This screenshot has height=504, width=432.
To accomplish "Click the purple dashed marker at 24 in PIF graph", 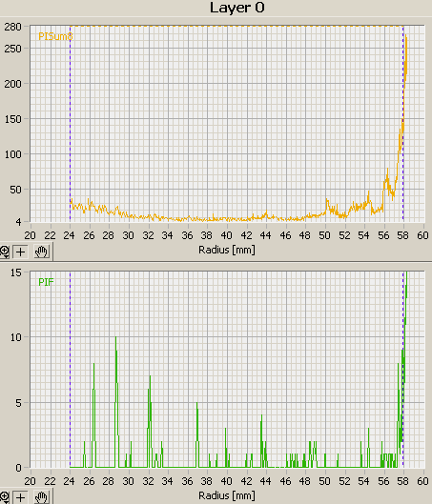I will pos(71,370).
